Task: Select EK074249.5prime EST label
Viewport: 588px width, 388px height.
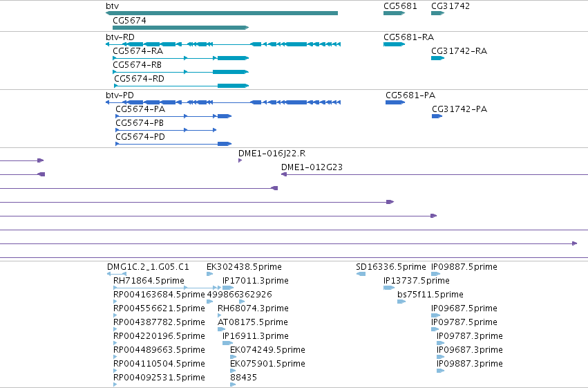Action: coord(268,350)
